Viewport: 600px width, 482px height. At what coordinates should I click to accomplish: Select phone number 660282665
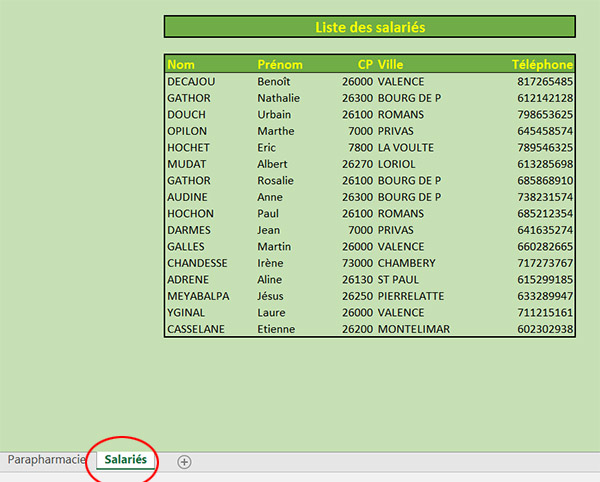[545, 247]
